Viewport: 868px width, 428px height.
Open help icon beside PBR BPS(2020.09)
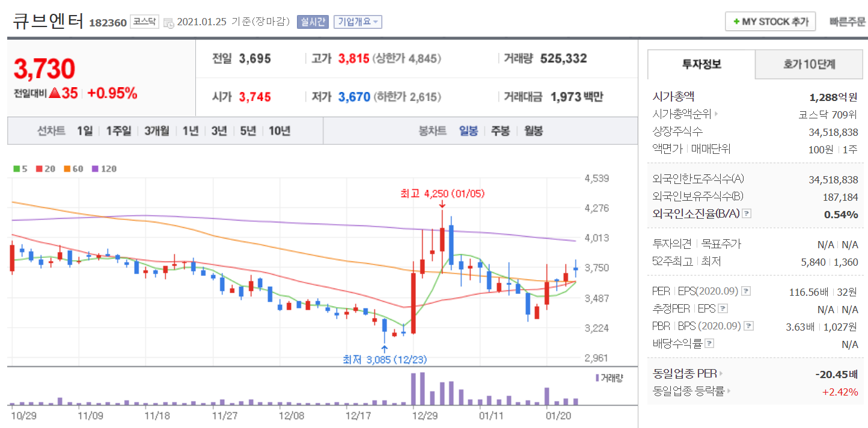point(748,326)
